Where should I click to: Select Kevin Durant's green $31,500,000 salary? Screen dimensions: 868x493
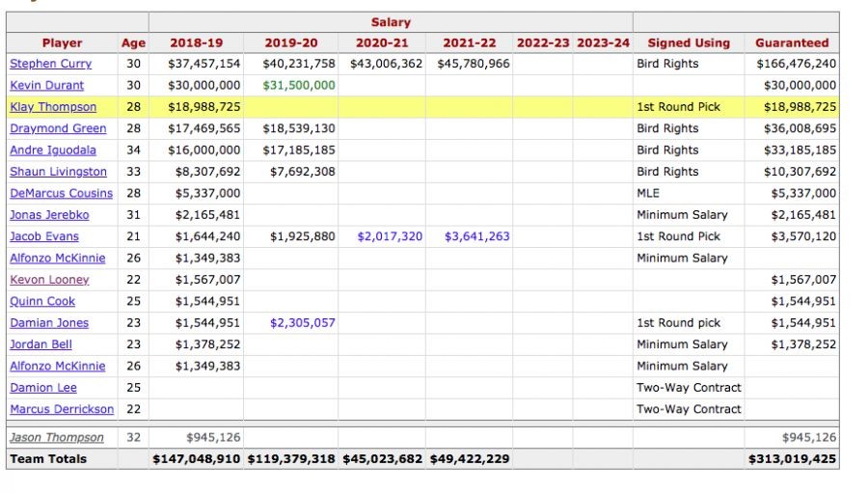(x=299, y=85)
